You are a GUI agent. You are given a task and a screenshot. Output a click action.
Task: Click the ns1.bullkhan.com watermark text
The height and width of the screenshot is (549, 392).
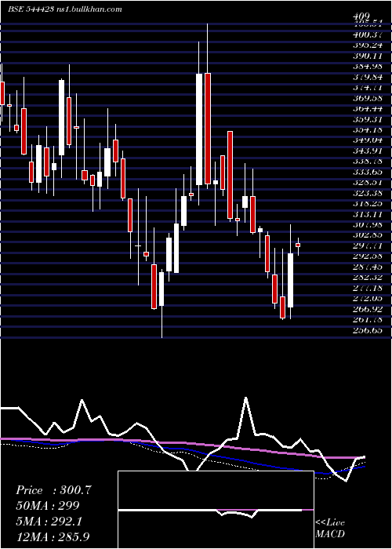click(x=89, y=9)
